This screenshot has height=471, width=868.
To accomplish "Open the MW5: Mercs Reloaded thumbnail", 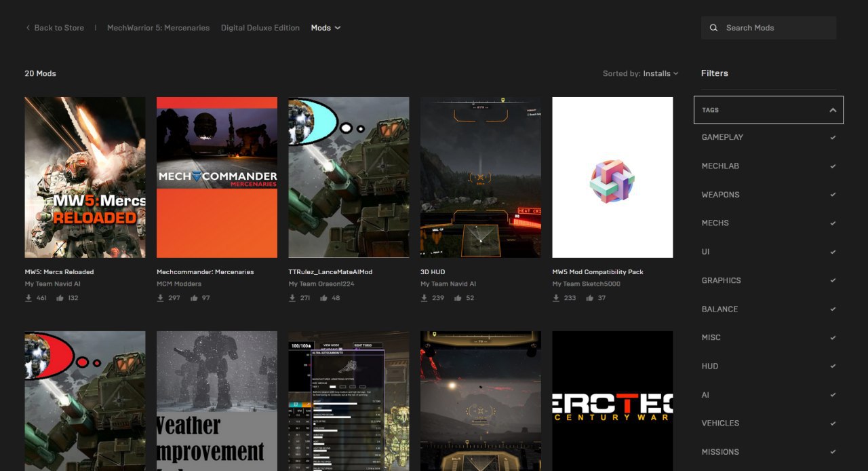I will pyautogui.click(x=85, y=177).
